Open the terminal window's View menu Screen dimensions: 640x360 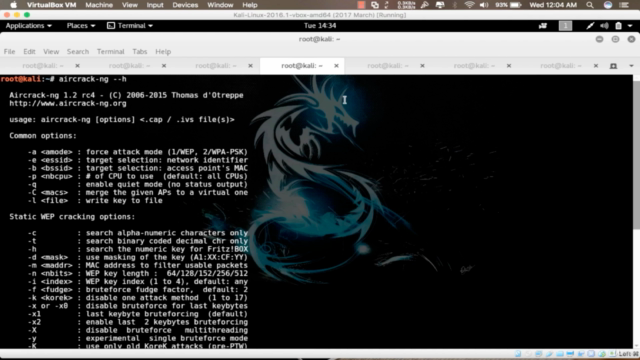point(51,51)
